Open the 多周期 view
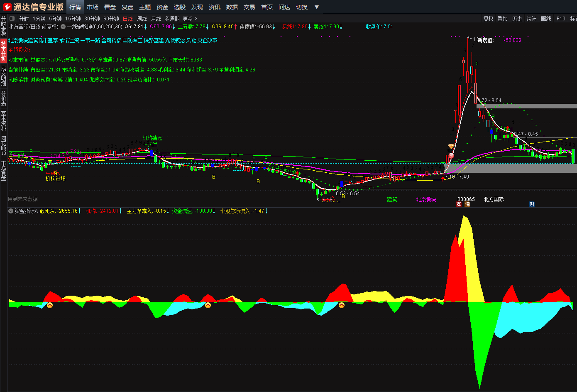Viewport: 577px width, 392px height. point(172,19)
